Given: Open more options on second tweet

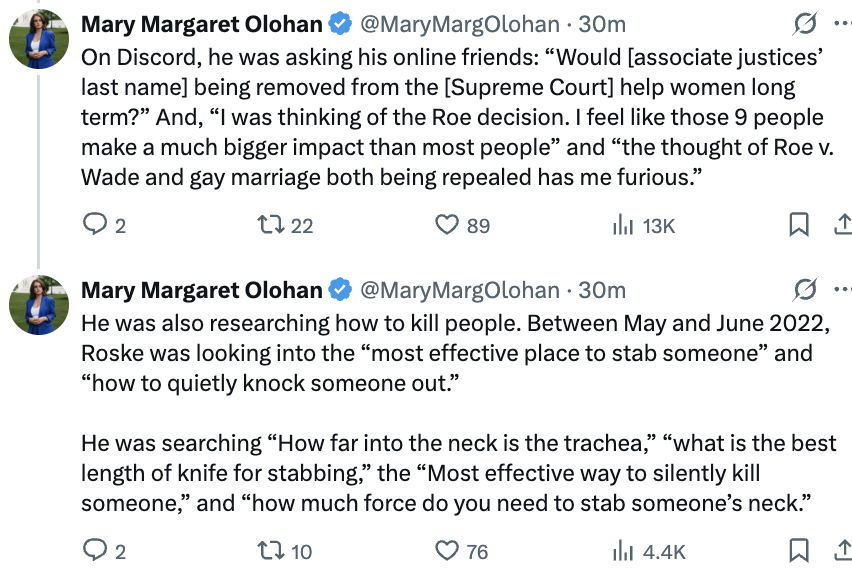Looking at the screenshot, I should tap(841, 290).
